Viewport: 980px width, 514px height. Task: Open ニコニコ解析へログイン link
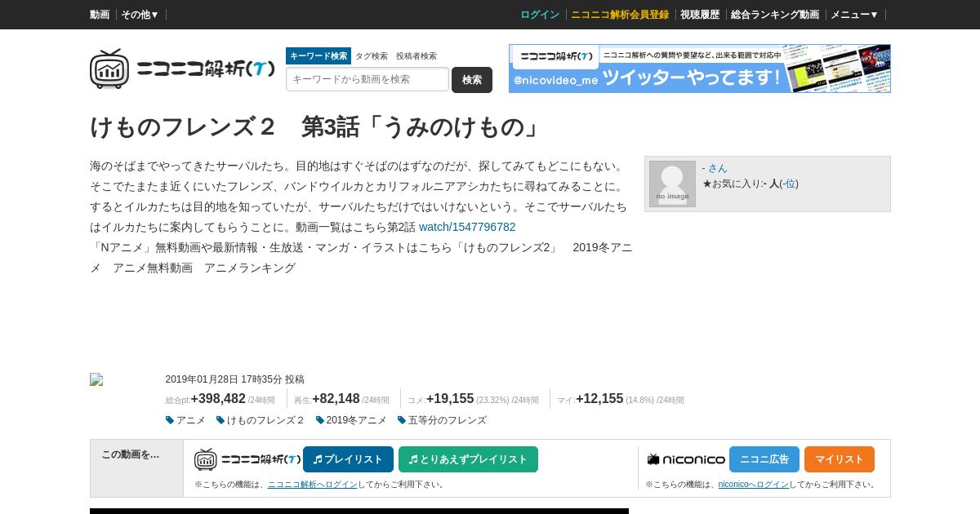pos(313,485)
